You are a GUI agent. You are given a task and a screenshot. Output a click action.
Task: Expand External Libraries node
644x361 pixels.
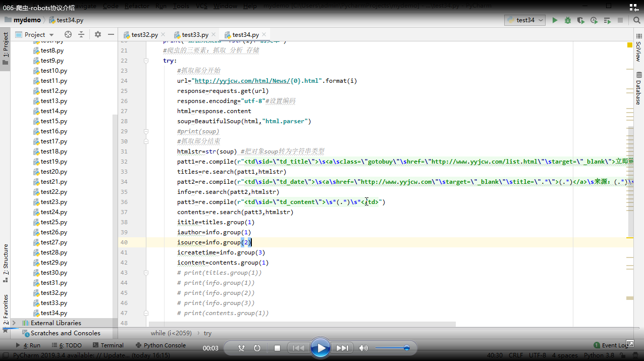coord(14,323)
